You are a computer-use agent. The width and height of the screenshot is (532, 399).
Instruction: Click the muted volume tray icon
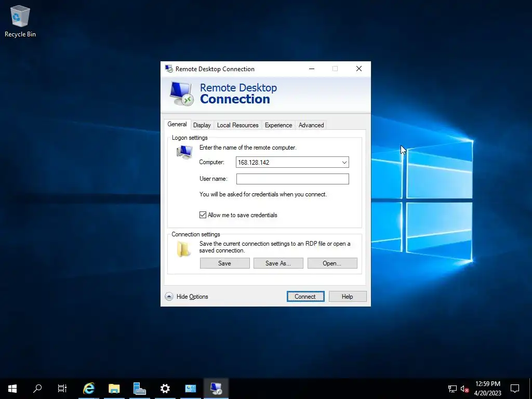(x=464, y=389)
